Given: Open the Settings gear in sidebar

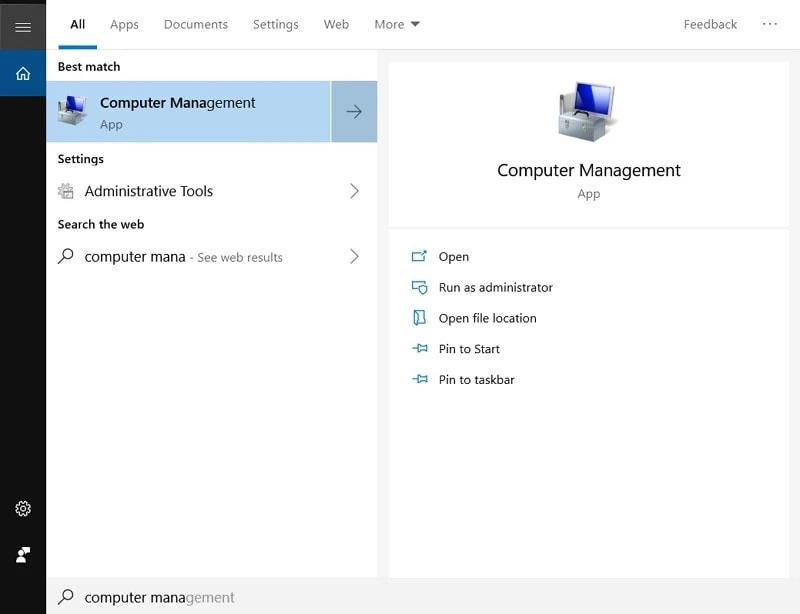Looking at the screenshot, I should 23,509.
